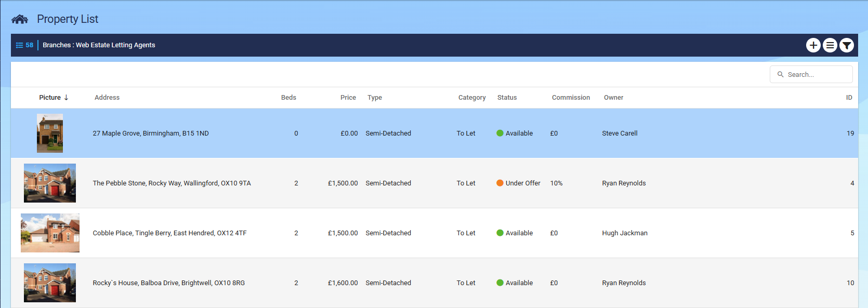Sort by Beds column header
868x308 pixels.
pyautogui.click(x=288, y=98)
